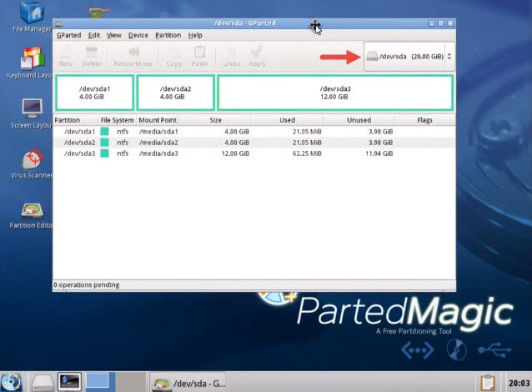
Task: Click the Used column header
Action: click(287, 120)
